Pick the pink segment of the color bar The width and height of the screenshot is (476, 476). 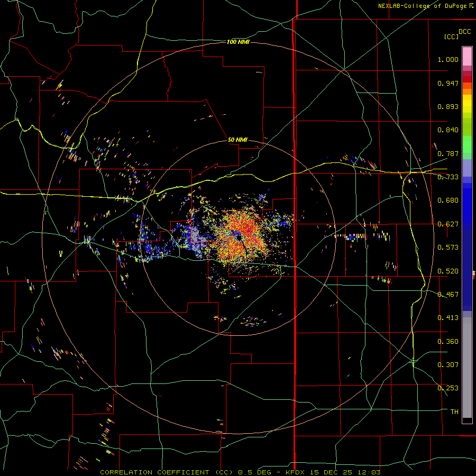pyautogui.click(x=467, y=56)
